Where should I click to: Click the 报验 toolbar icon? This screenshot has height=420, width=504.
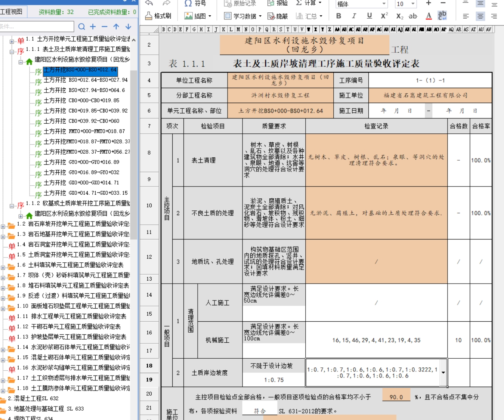[x=278, y=3]
